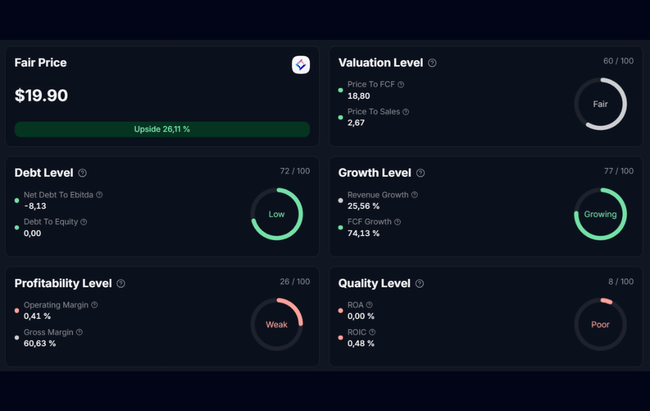Click the sparkle logo icon in Fair Price card
The height and width of the screenshot is (411, 650).
[x=300, y=64]
